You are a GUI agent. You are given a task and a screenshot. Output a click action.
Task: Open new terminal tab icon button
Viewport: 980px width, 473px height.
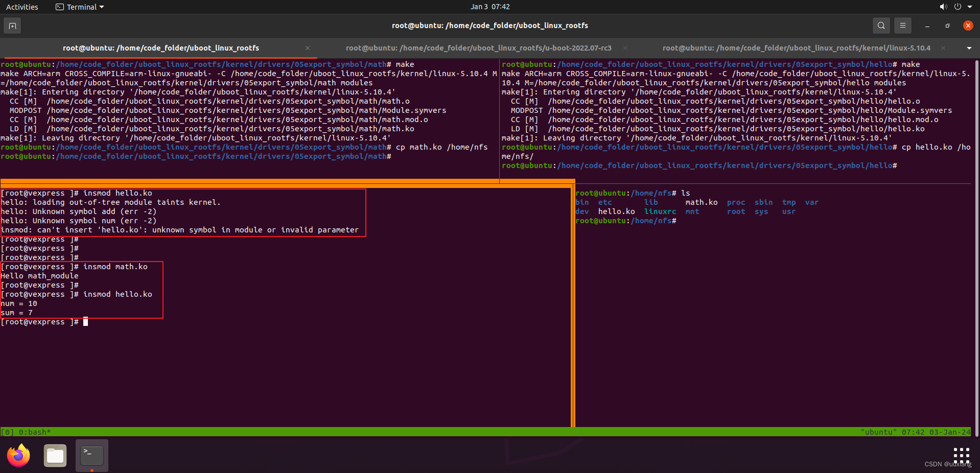pyautogui.click(x=12, y=26)
